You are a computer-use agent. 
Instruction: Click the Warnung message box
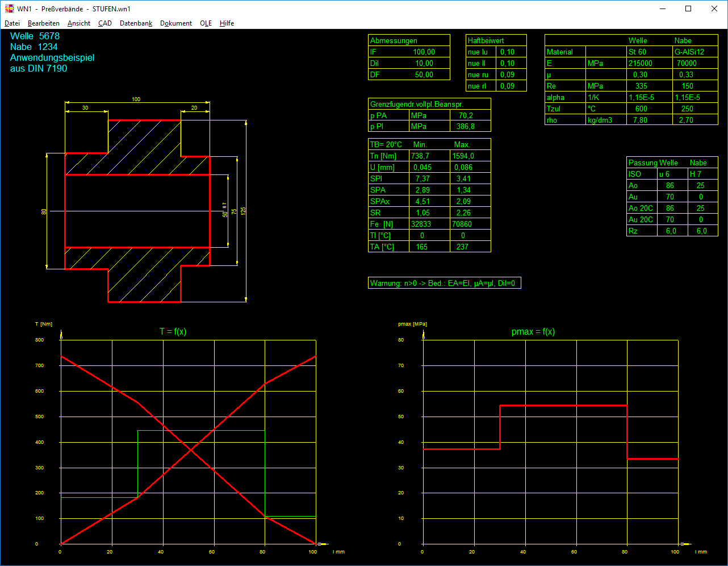tap(444, 283)
